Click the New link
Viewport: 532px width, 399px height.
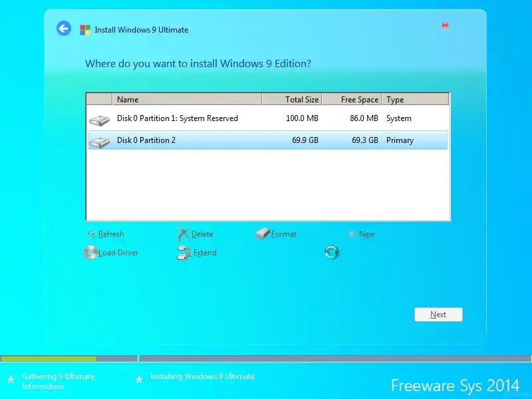(x=367, y=234)
